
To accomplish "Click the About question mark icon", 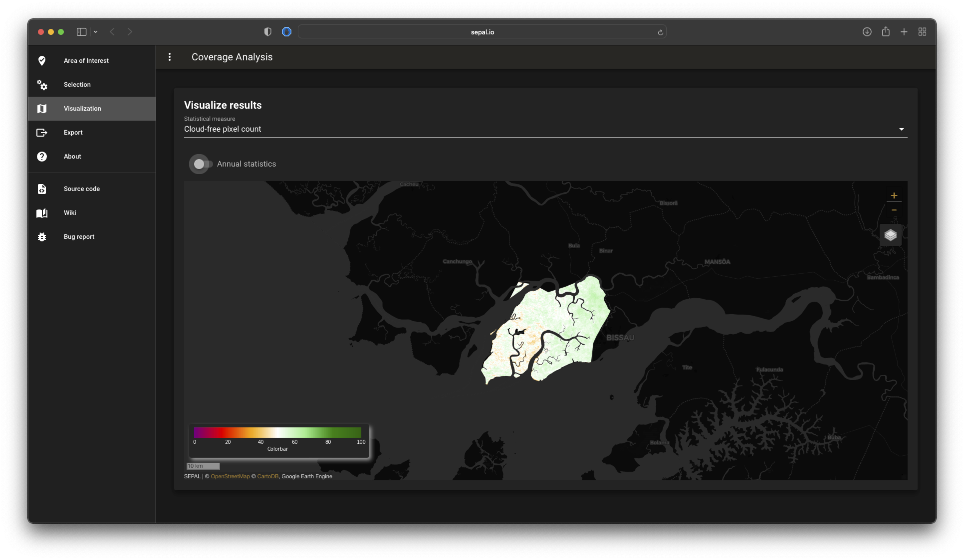I will tap(42, 156).
